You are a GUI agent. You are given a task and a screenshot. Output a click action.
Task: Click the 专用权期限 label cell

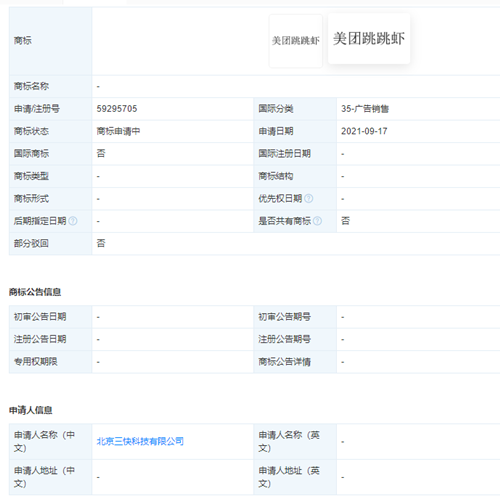pos(51,362)
